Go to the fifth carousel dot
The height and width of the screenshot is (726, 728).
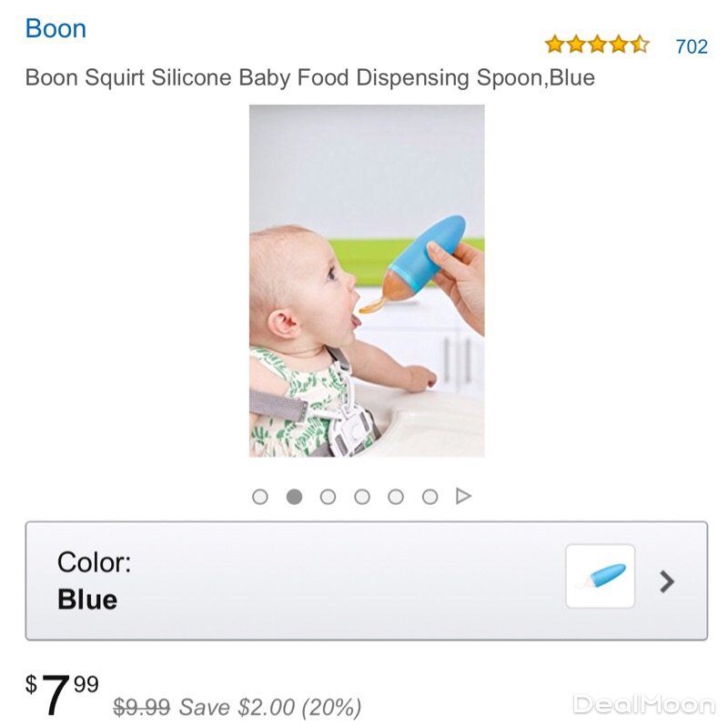coord(396,497)
